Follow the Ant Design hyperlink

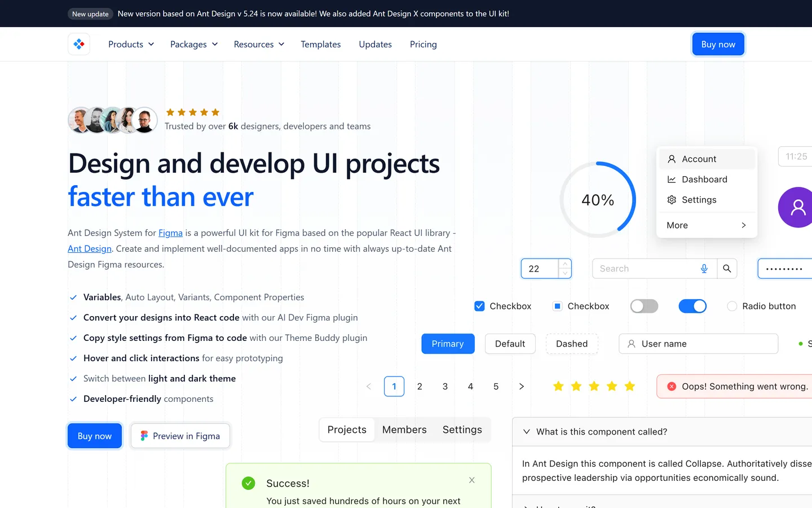[90, 248]
